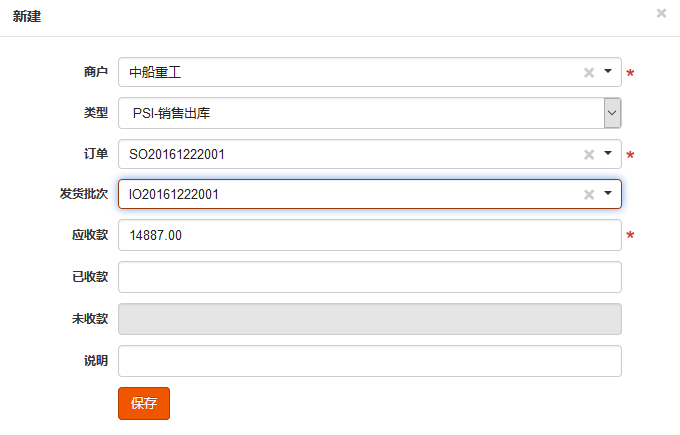Clear the 订单 selection SO20161222001
The width and height of the screenshot is (680, 435).
point(589,155)
